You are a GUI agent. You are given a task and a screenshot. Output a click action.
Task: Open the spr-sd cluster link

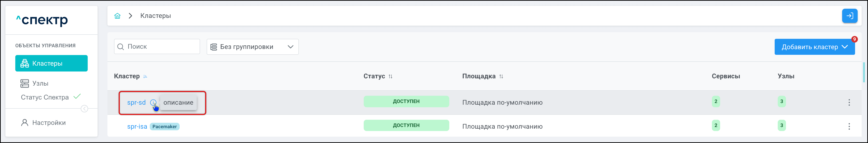click(x=136, y=103)
